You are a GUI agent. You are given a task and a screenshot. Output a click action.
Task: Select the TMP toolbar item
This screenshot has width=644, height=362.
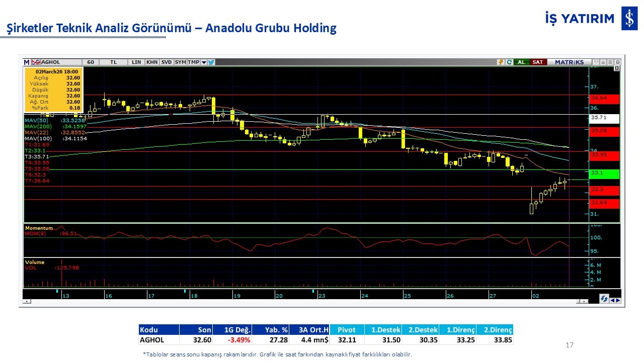click(x=193, y=62)
